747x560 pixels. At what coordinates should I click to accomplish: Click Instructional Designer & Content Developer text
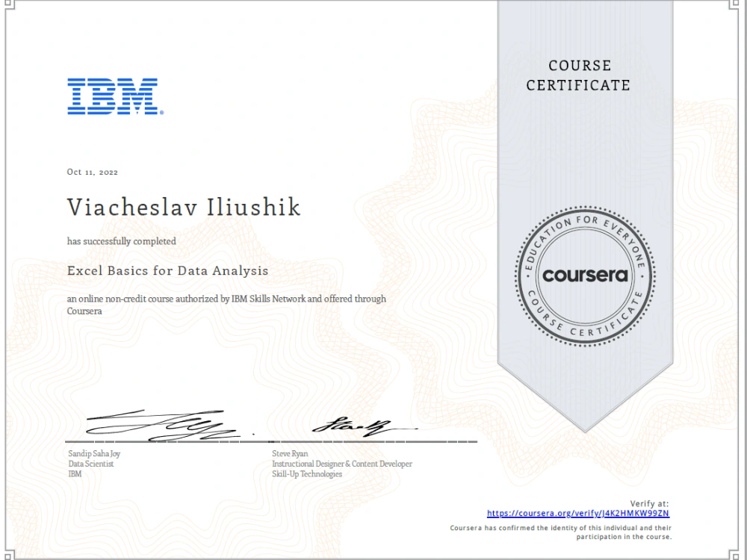point(342,464)
